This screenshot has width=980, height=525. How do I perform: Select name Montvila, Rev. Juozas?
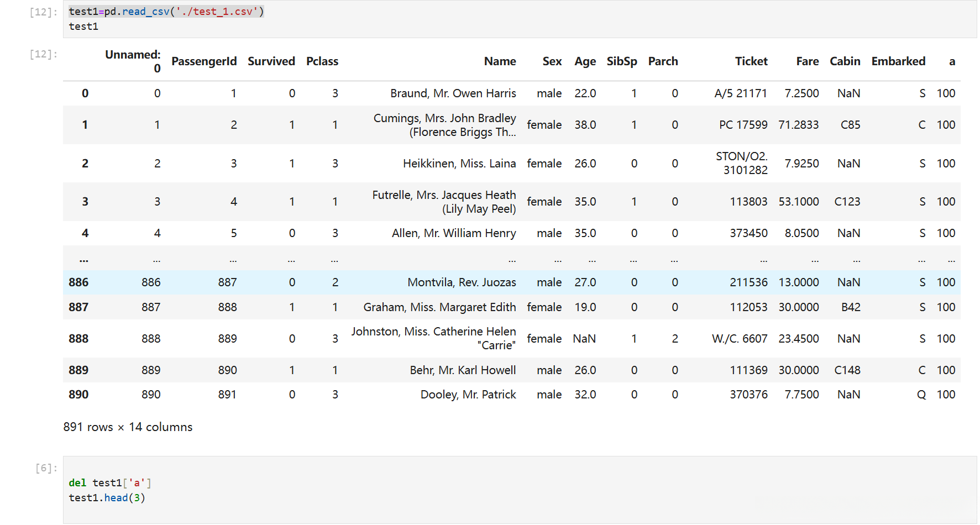[x=462, y=282]
